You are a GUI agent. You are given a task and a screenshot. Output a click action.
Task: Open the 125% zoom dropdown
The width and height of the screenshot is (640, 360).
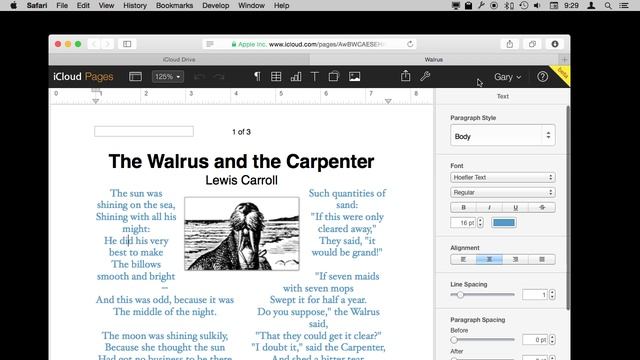[168, 77]
